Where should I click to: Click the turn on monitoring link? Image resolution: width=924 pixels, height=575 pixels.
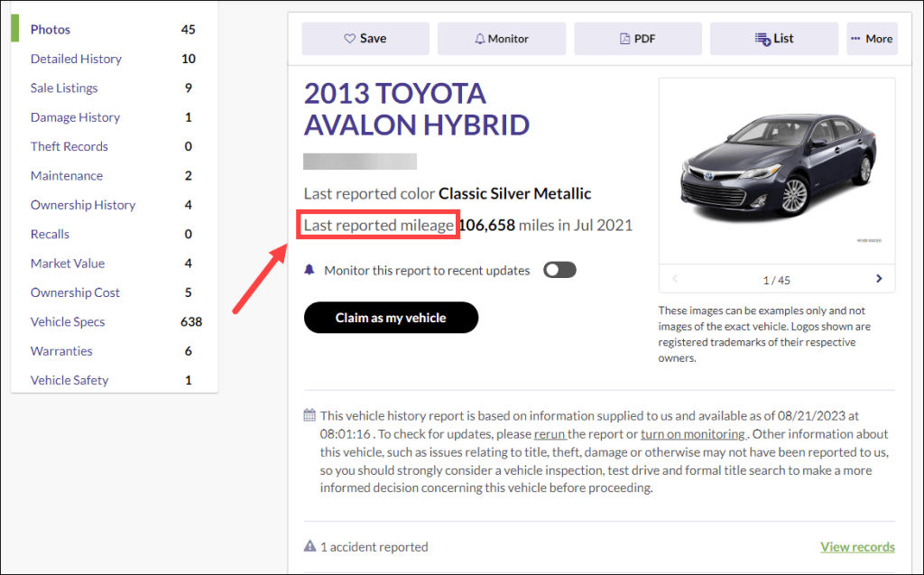[x=693, y=434]
